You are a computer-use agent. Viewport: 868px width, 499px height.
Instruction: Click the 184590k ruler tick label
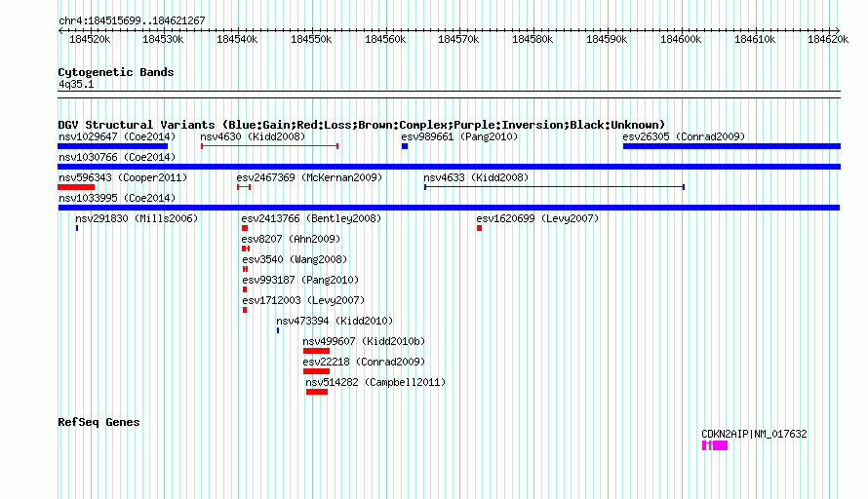coord(607,39)
